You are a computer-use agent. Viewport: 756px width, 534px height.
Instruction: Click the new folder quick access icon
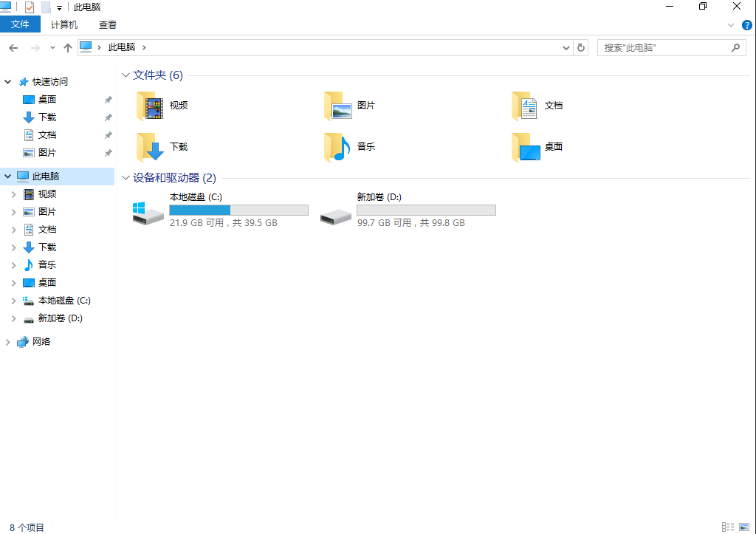point(46,7)
